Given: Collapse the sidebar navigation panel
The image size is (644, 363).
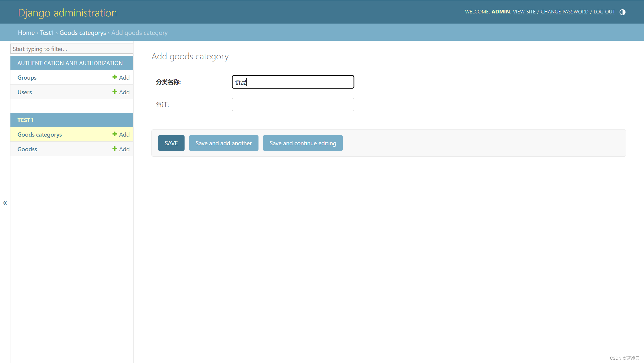Looking at the screenshot, I should coord(5,203).
